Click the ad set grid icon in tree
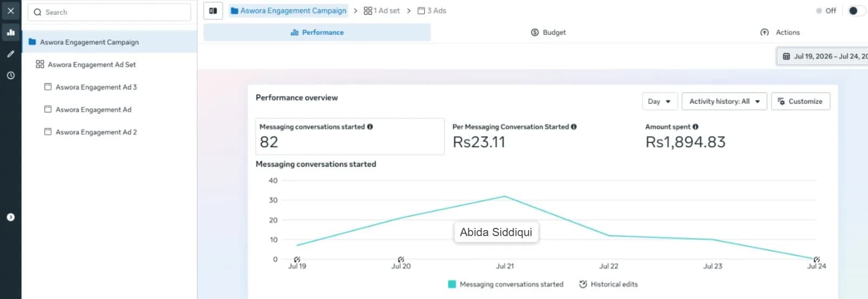The width and height of the screenshot is (868, 299). [40, 64]
